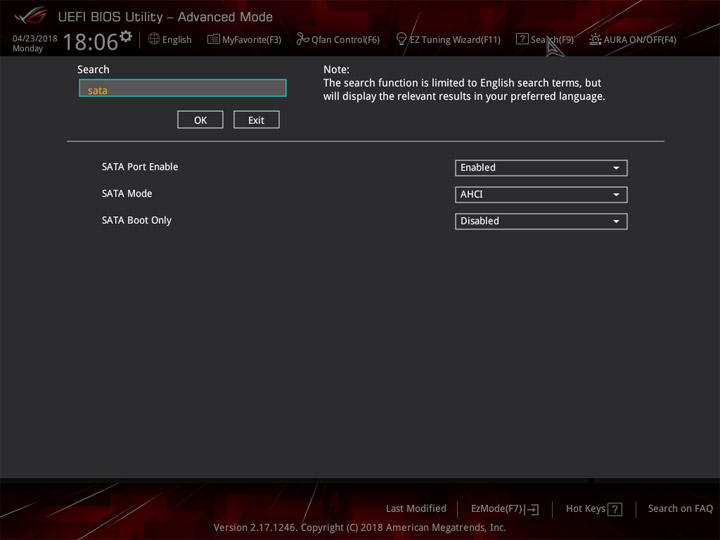Click the AURA light icon
This screenshot has height=540, width=720.
click(595, 39)
